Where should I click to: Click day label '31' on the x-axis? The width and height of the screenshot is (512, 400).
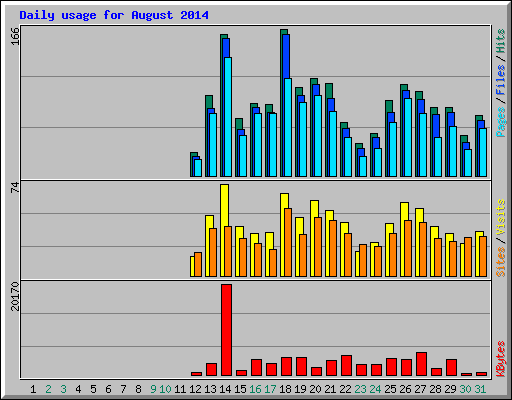point(480,389)
